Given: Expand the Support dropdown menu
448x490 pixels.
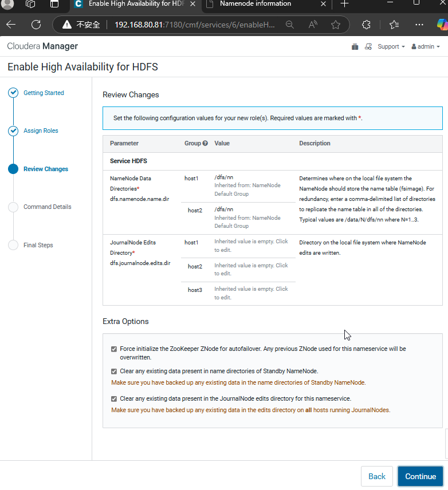Looking at the screenshot, I should click(391, 46).
